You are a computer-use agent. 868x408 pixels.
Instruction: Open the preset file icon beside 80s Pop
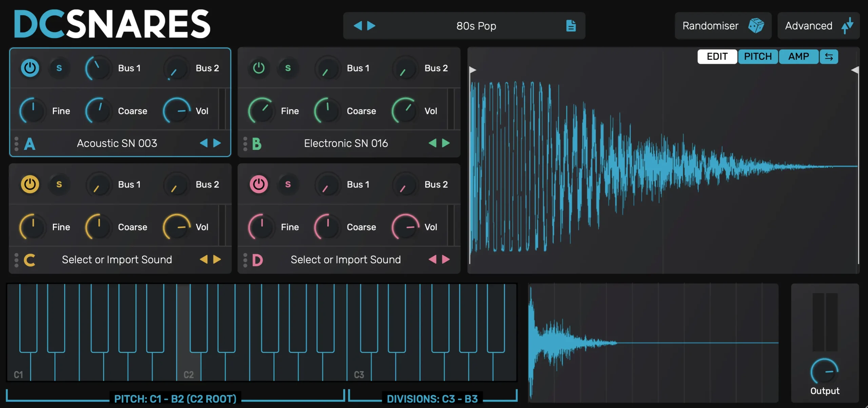coord(571,26)
